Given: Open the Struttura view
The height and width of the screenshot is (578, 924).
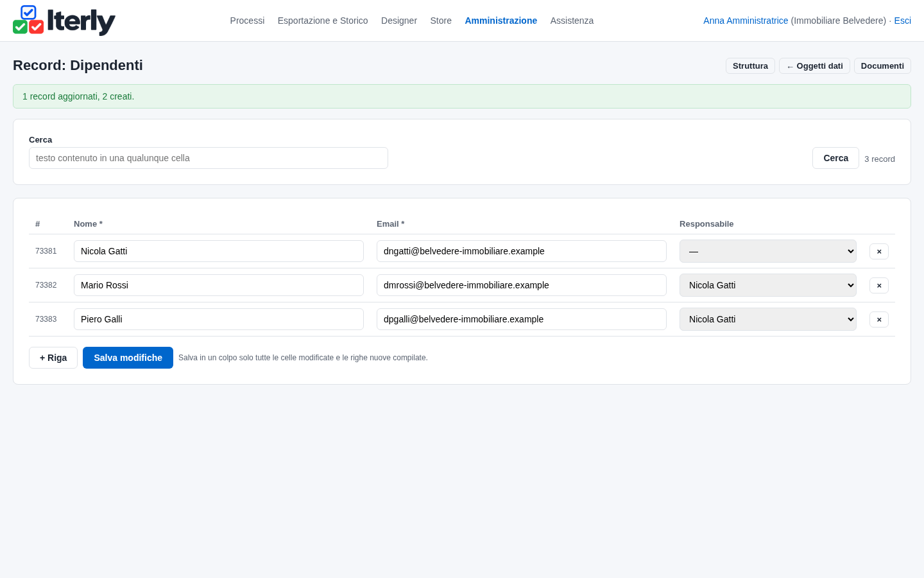Looking at the screenshot, I should coord(750,66).
